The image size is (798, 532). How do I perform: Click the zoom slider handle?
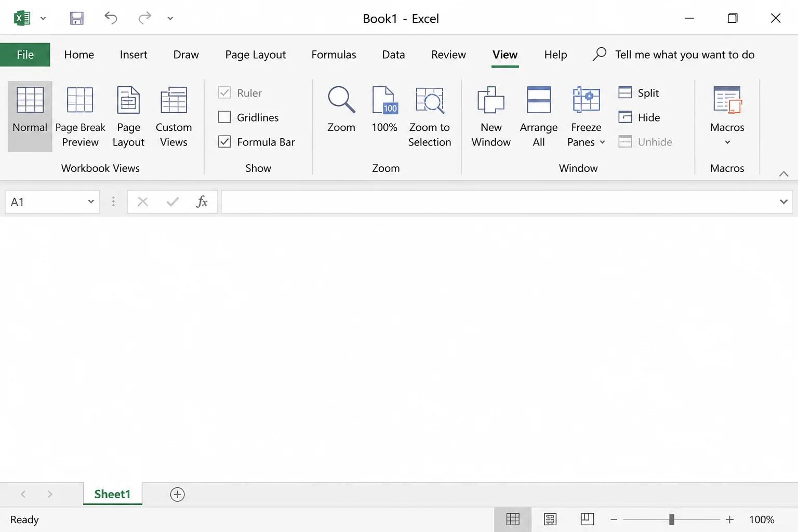click(x=672, y=520)
